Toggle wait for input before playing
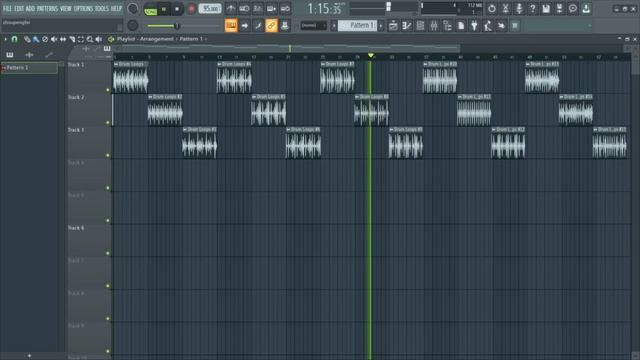 (x=244, y=8)
